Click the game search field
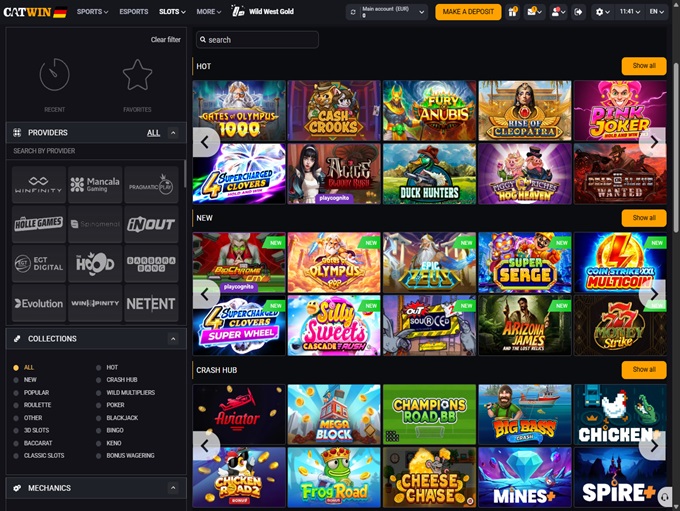The width and height of the screenshot is (680, 511). tap(257, 40)
